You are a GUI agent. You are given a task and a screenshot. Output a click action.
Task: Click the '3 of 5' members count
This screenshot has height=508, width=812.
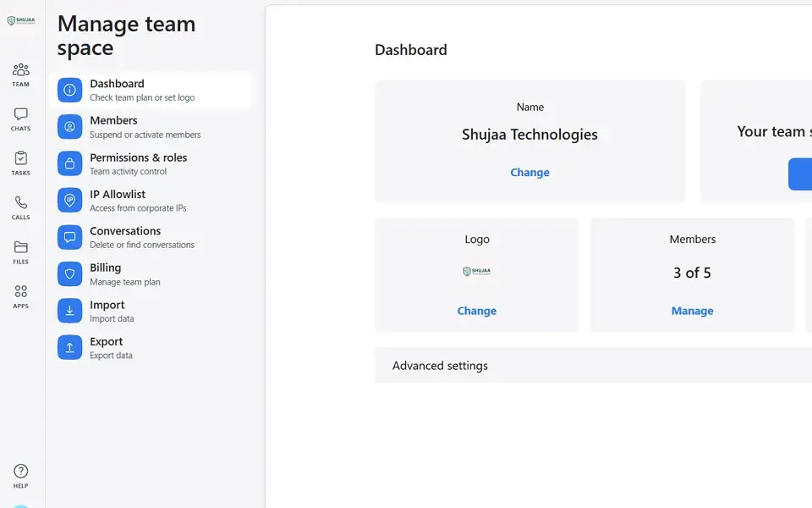[693, 273]
